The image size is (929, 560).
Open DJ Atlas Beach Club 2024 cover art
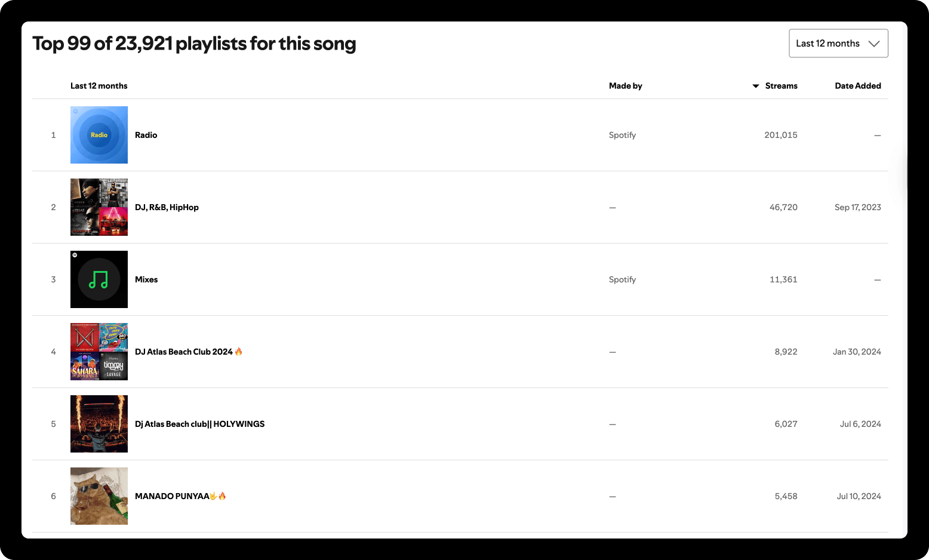point(99,352)
